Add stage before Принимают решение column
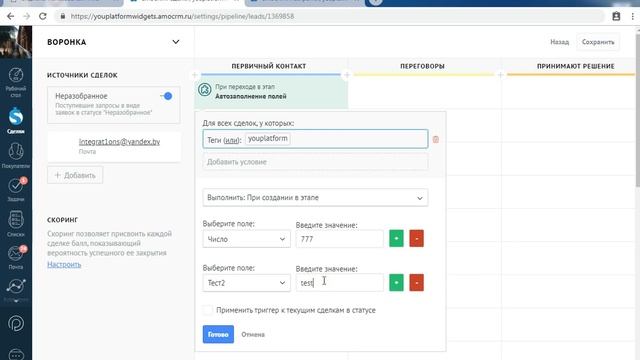 pyautogui.click(x=500, y=75)
